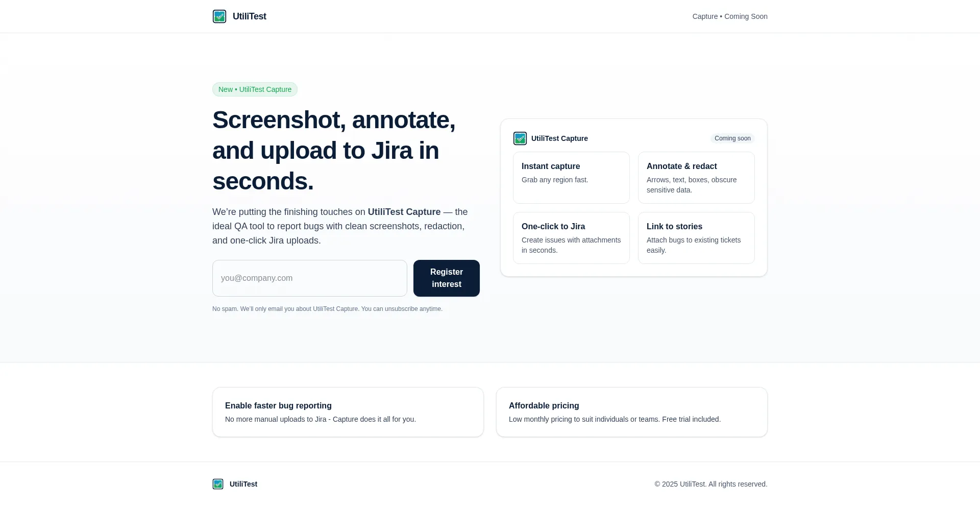Viewport: 980px width, 507px height.
Task: Click the 'UtiliTest Capture' card title text
Action: tap(559, 138)
